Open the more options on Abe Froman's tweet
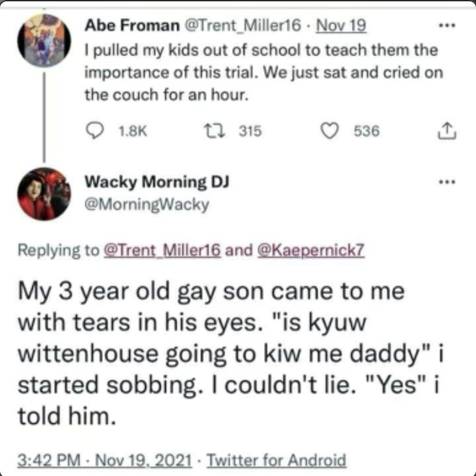 click(447, 27)
